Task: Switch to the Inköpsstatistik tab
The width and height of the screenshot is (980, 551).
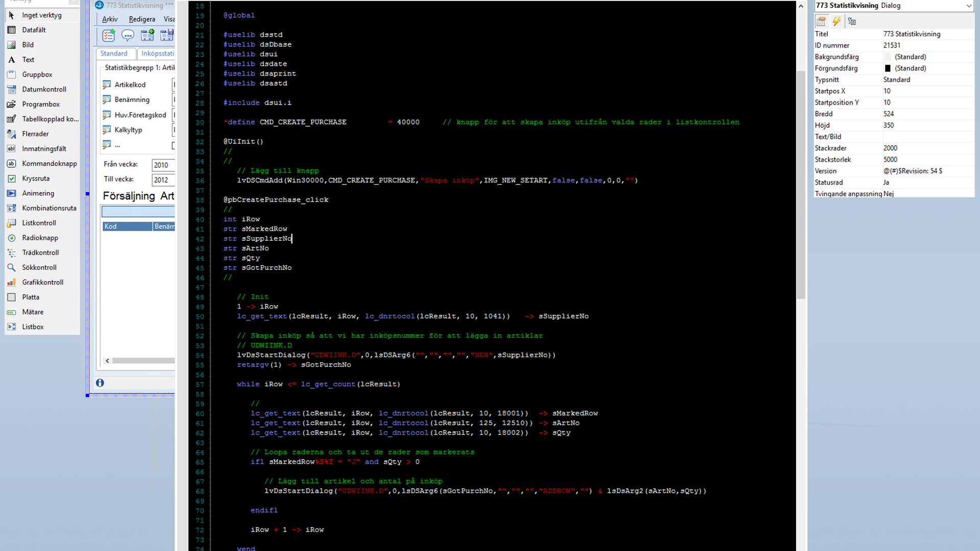Action: 157,54
